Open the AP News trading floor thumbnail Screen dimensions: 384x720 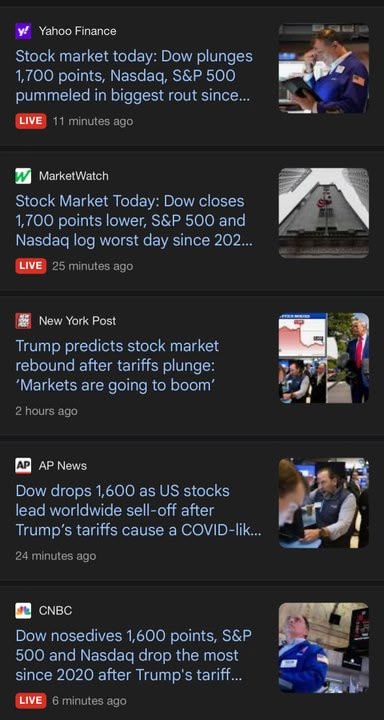324,503
